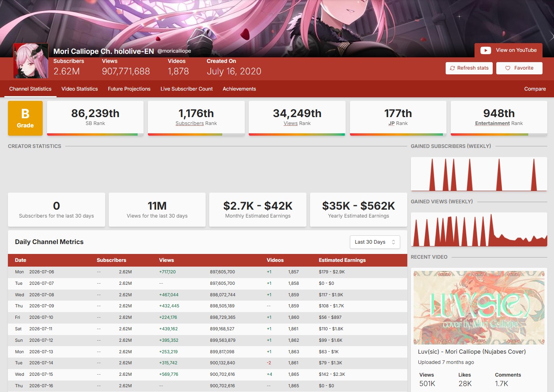This screenshot has height=392, width=554.
Task: Select Live Subscriber Count tab
Action: click(x=187, y=89)
